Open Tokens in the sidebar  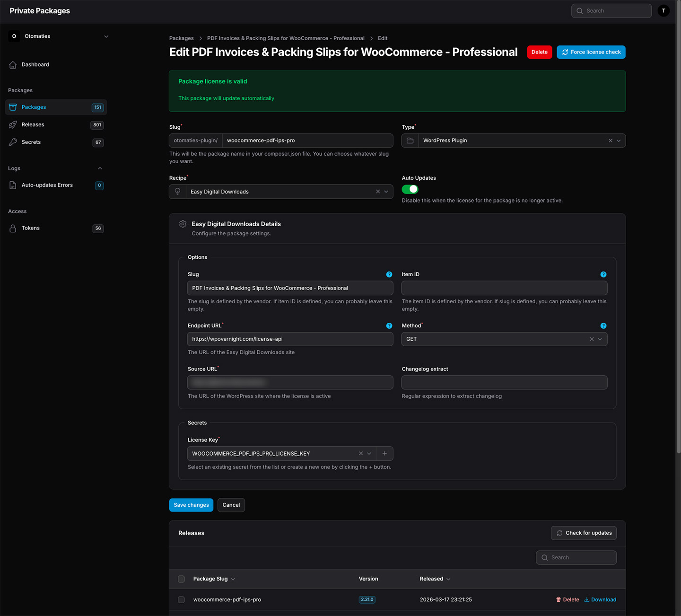(x=56, y=229)
